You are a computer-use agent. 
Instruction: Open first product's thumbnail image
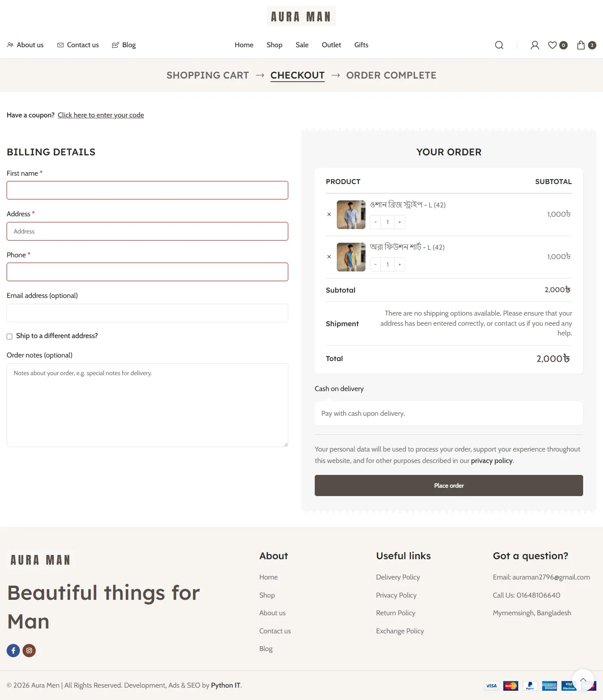[351, 215]
